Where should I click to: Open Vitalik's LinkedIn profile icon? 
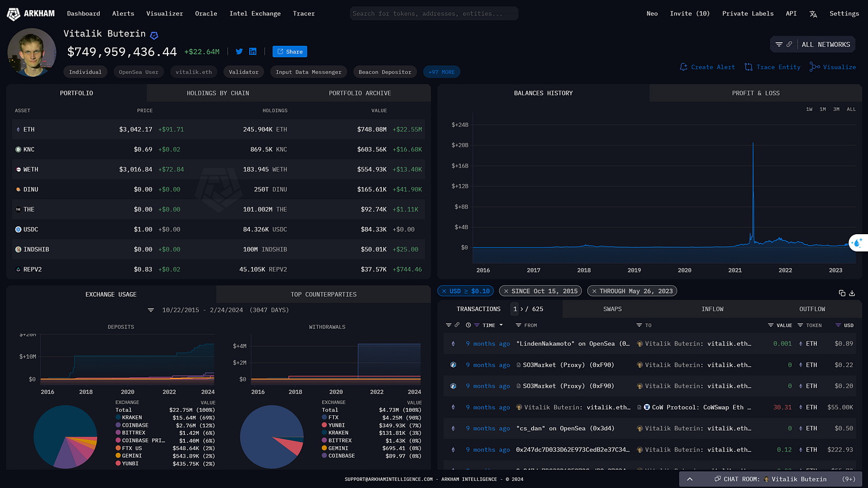coord(253,52)
